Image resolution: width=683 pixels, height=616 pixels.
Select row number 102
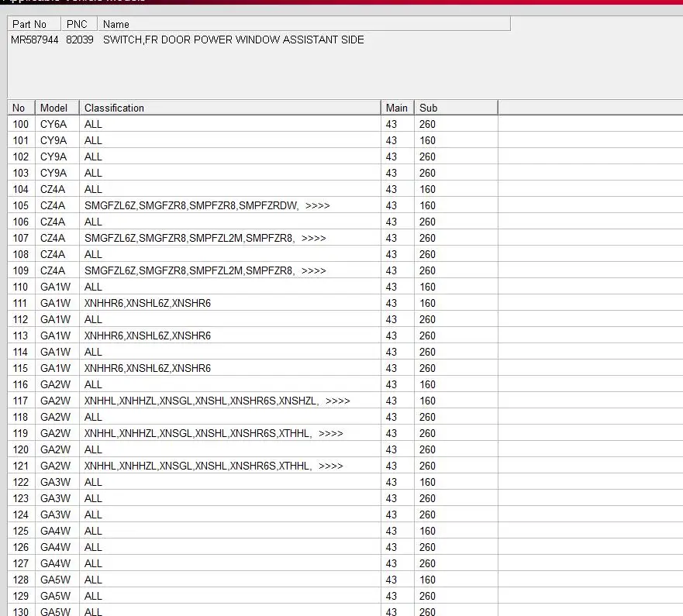pyautogui.click(x=20, y=157)
